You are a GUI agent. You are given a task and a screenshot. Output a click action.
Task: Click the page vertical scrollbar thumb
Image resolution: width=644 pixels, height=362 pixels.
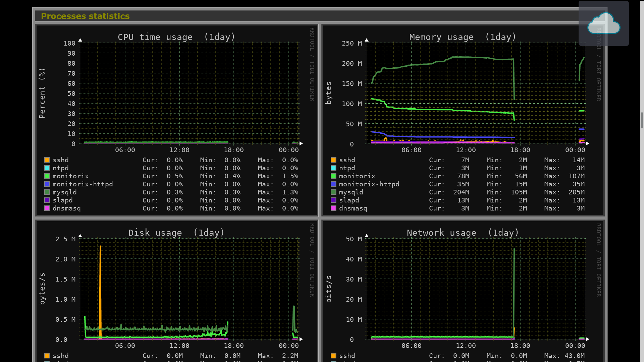642,121
